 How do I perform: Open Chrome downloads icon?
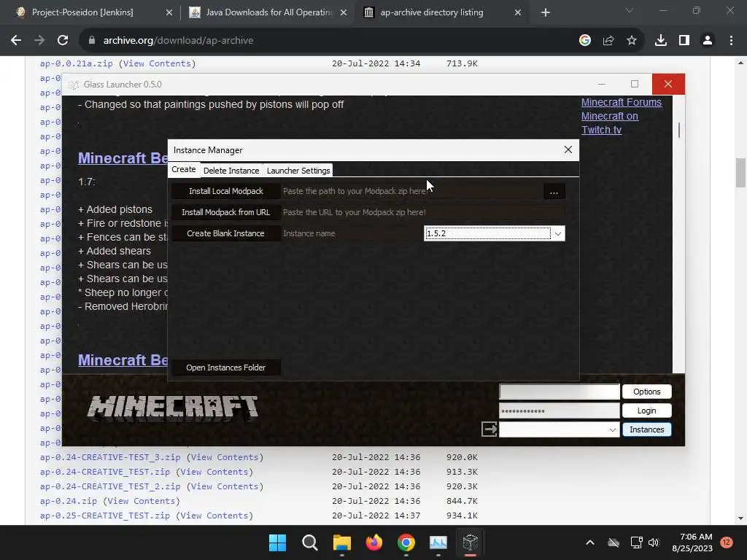click(x=660, y=41)
